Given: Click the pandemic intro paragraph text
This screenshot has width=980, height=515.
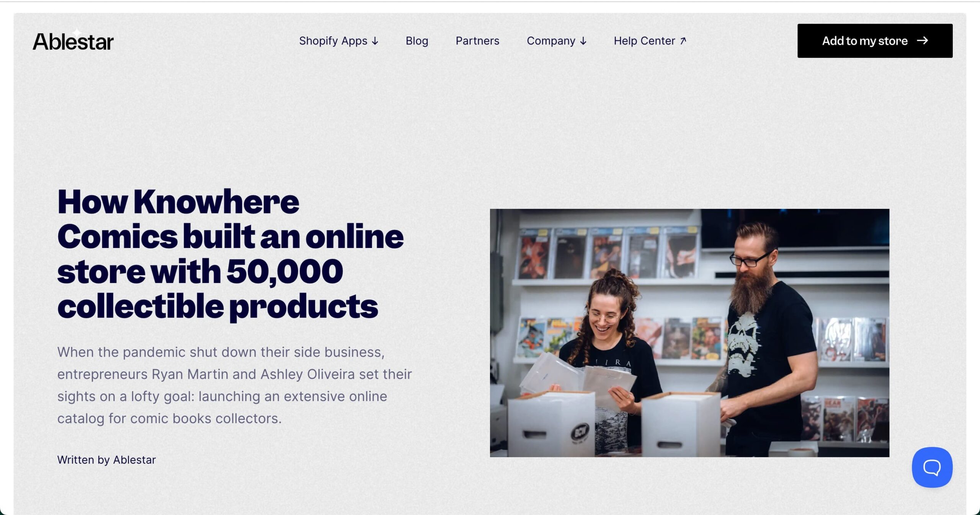Looking at the screenshot, I should [x=235, y=385].
